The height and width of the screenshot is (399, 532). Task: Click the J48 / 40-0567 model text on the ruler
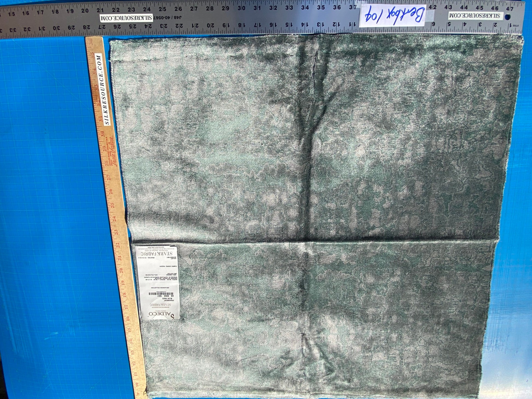tap(168, 18)
